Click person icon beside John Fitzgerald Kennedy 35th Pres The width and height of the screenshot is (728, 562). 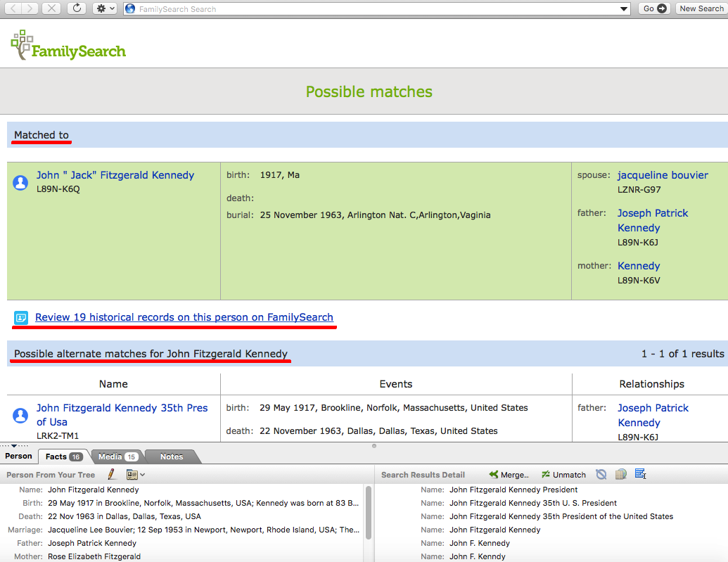(20, 415)
